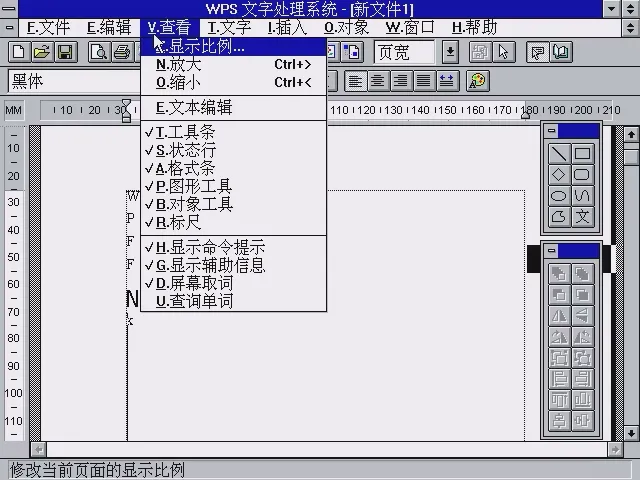
Task: Toggle D.屏幕取词 option
Action: pyautogui.click(x=233, y=283)
